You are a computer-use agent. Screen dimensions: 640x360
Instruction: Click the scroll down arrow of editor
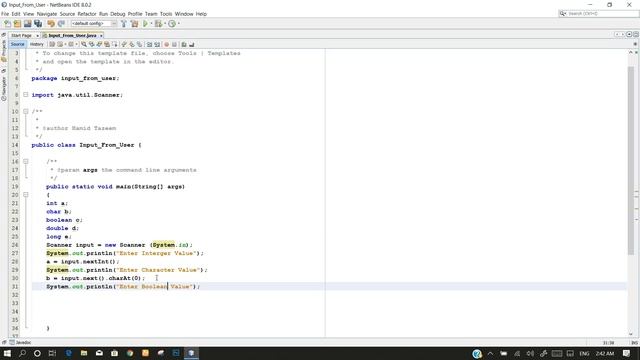631,334
